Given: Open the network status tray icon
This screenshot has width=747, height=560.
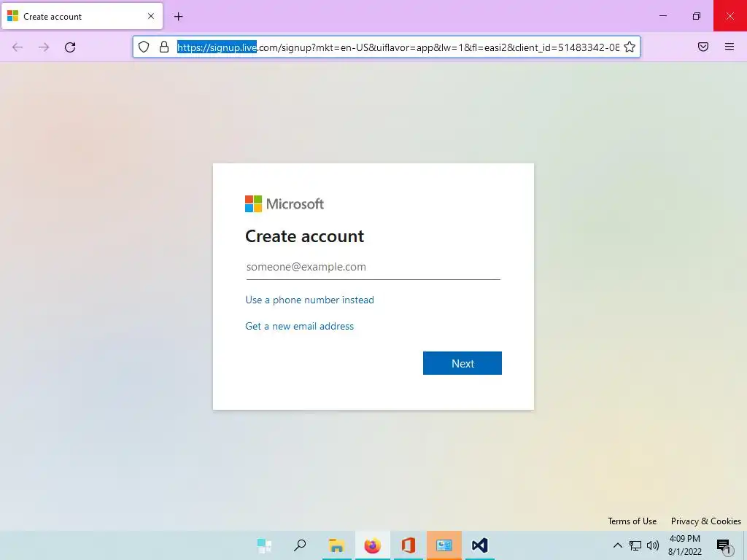Looking at the screenshot, I should point(635,545).
